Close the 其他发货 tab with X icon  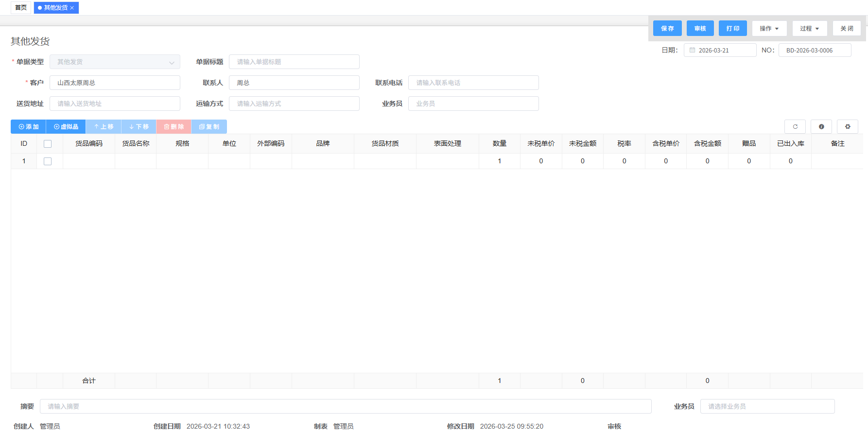(x=72, y=8)
